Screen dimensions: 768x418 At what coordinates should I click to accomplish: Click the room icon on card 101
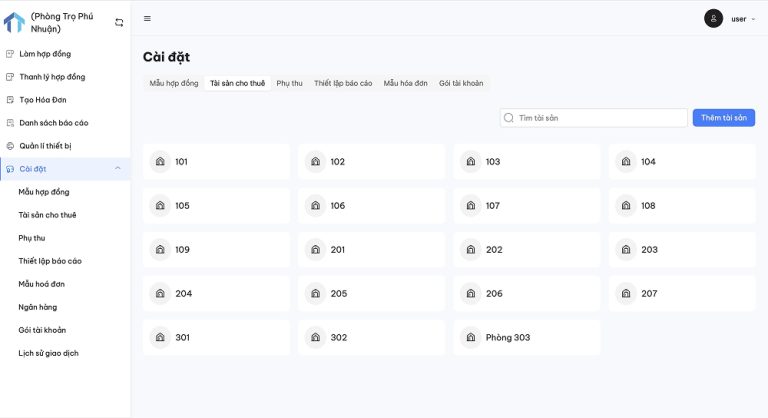coord(160,162)
